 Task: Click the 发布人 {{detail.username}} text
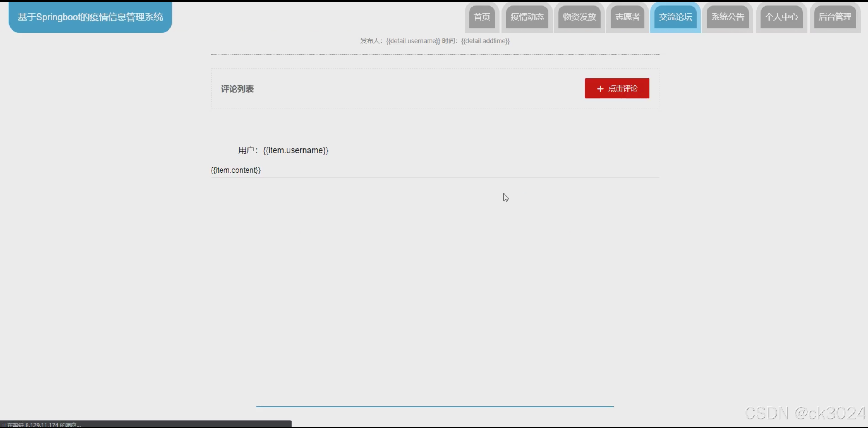pos(400,41)
